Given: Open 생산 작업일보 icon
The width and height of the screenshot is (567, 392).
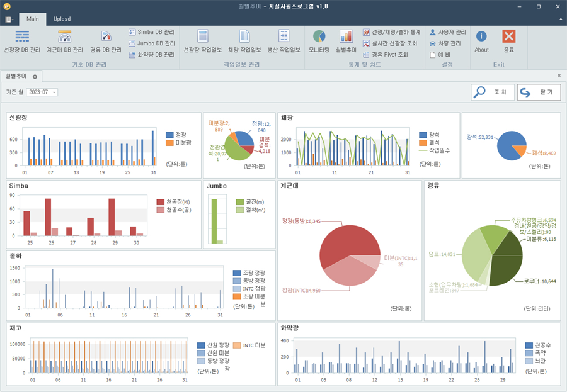Looking at the screenshot, I should (x=284, y=36).
